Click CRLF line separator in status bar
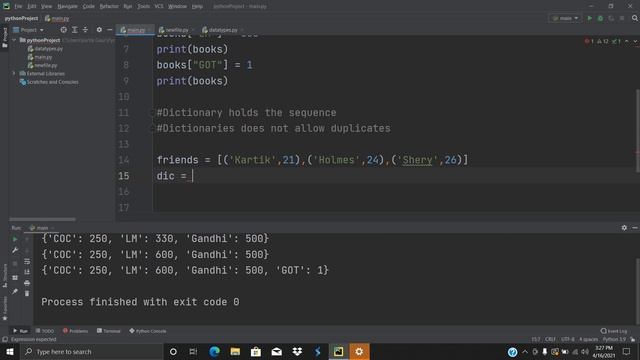 (550, 340)
